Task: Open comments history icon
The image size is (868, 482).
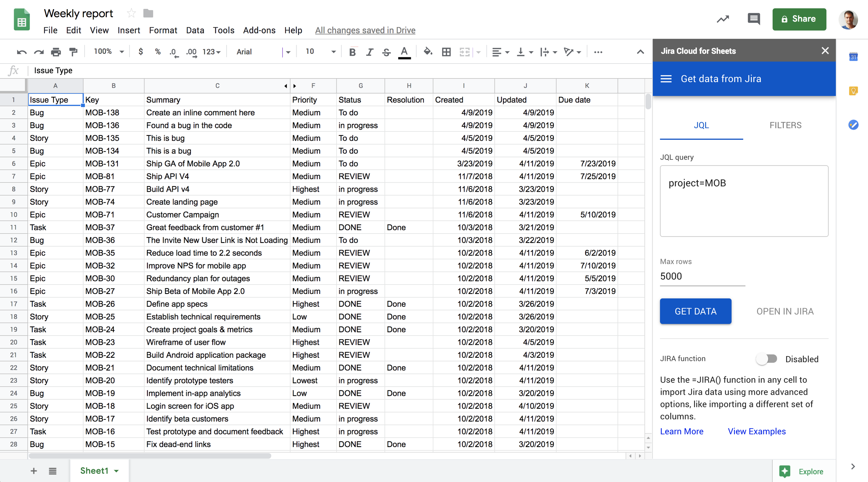Action: (x=753, y=19)
